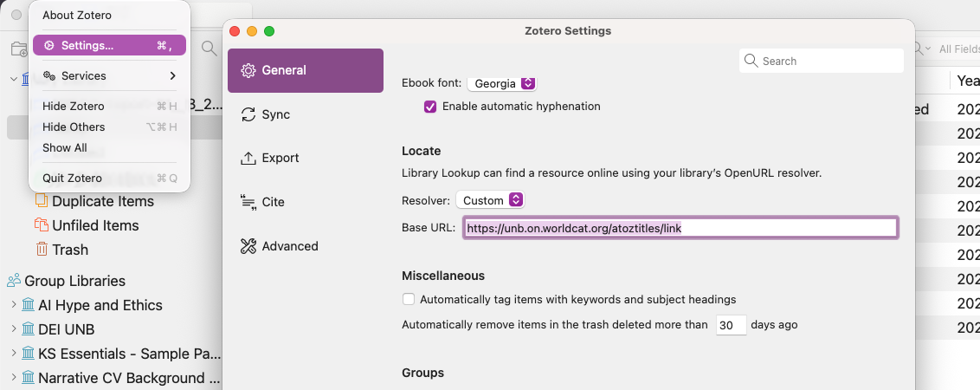This screenshot has width=980, height=390.
Task: Click the AI Hype and Ethics library icon
Action: tap(28, 305)
